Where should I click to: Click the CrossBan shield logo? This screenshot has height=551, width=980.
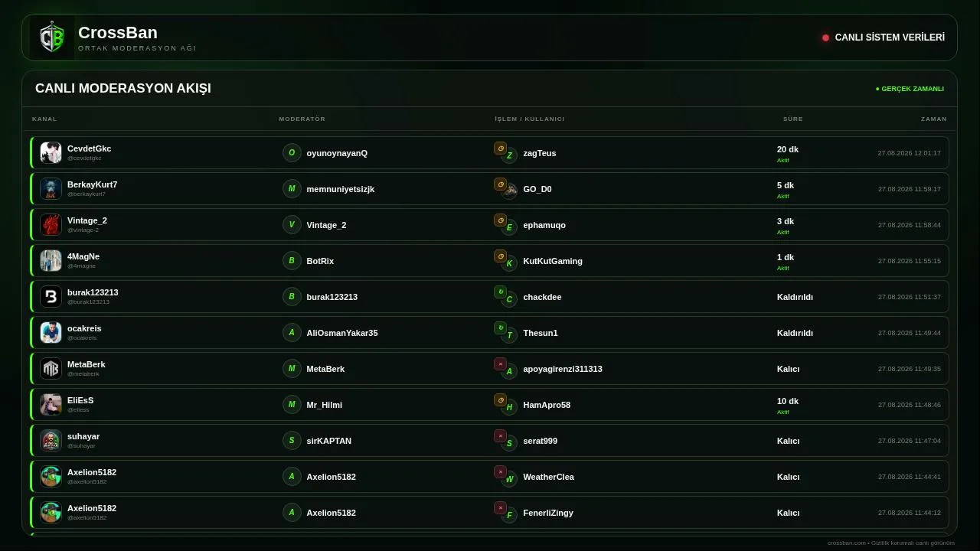pyautogui.click(x=52, y=37)
